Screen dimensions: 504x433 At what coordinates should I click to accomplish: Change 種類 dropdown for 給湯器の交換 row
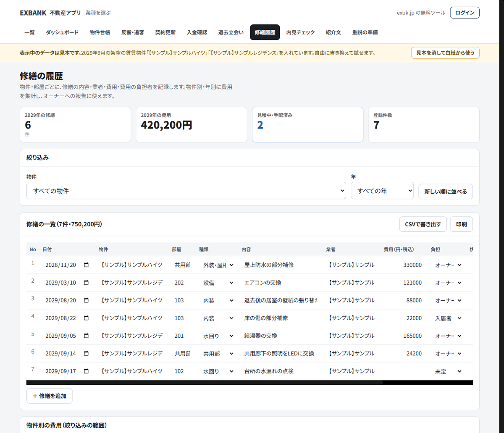[218, 336]
